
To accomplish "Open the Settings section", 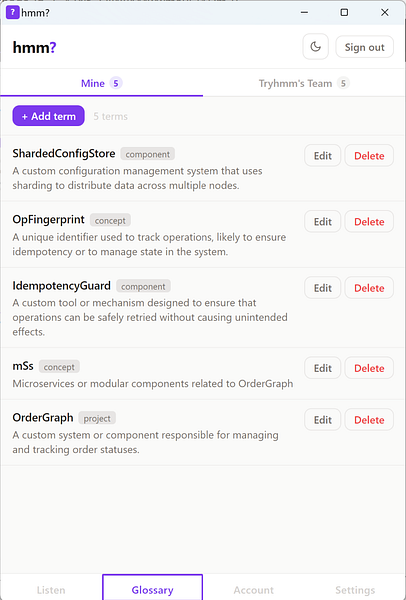I will pos(355,590).
